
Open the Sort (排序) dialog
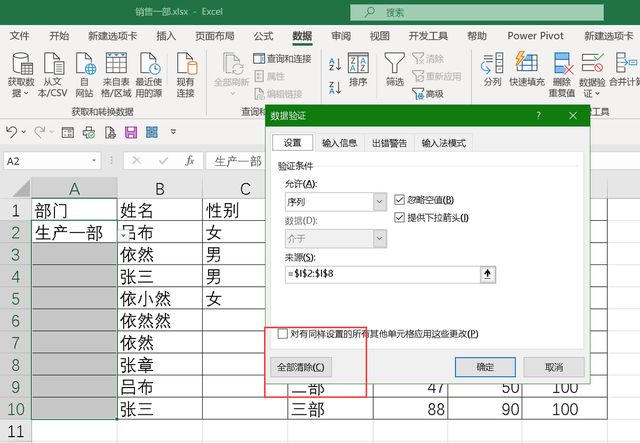[358, 69]
